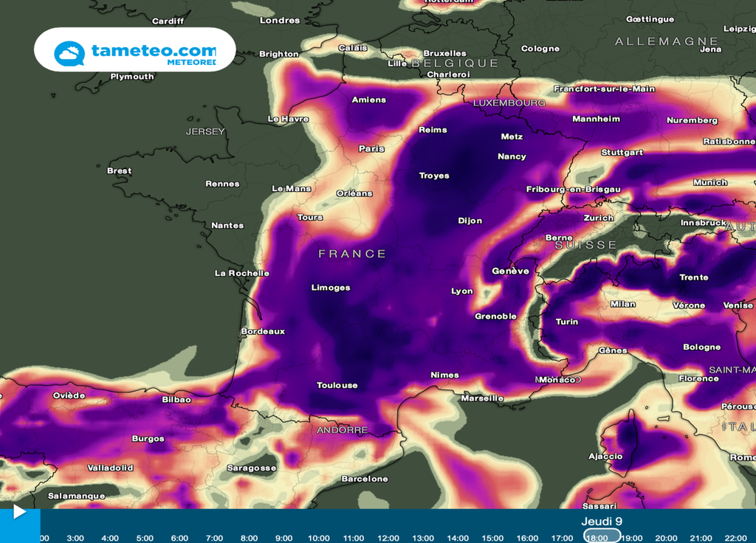The image size is (756, 543).
Task: Click the Barcelone city label
Action: (x=365, y=478)
